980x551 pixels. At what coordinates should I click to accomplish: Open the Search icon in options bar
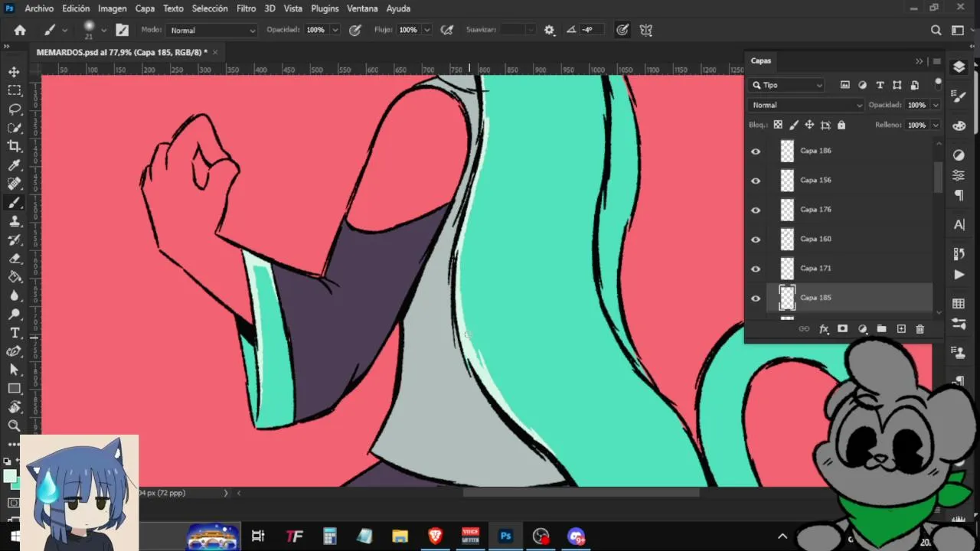coord(936,30)
